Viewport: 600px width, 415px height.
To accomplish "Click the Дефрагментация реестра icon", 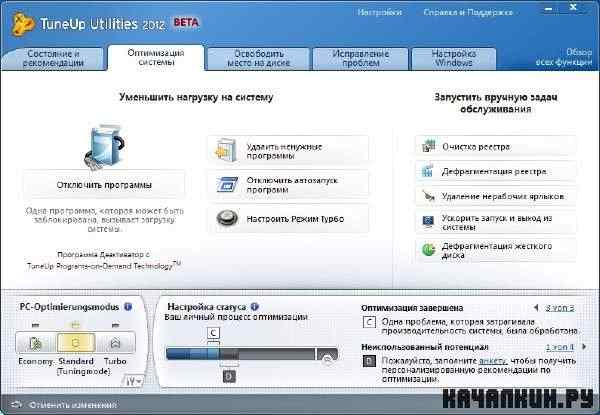I will coord(428,171).
